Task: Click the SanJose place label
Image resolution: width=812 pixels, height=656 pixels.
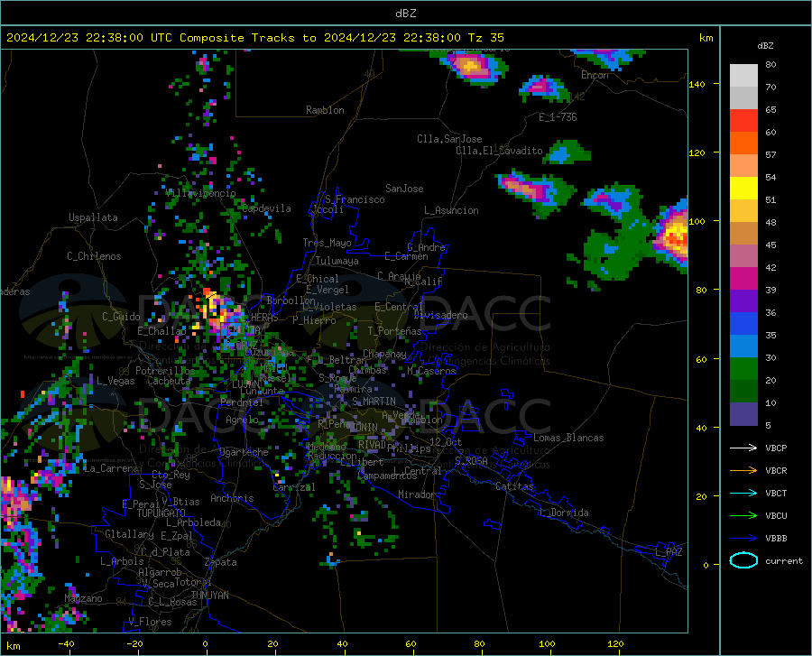Action: (x=404, y=189)
